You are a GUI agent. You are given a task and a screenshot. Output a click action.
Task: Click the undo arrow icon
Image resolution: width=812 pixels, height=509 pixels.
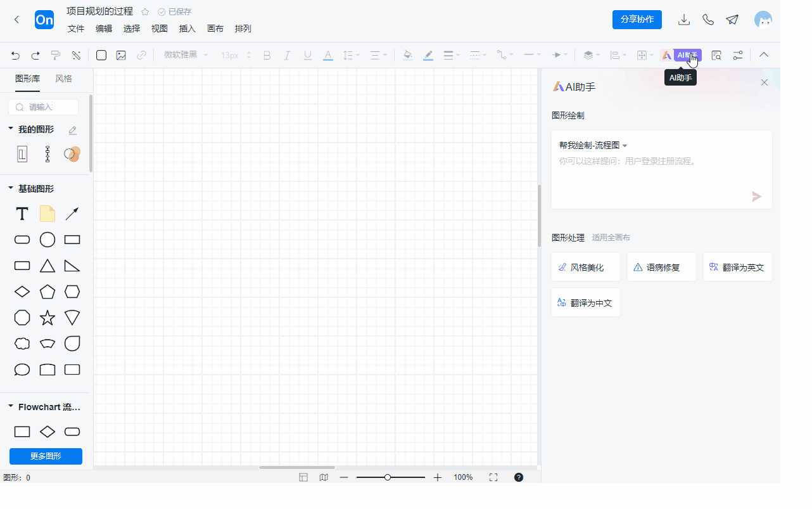point(16,56)
